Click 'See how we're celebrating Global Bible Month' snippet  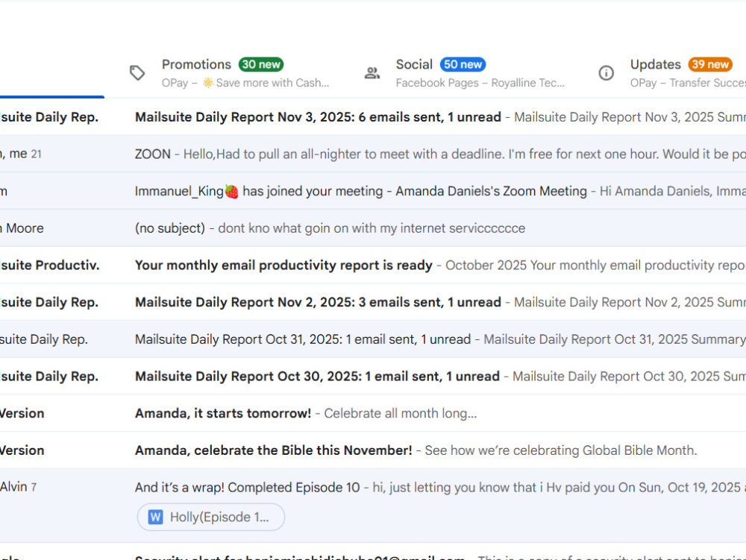[560, 450]
